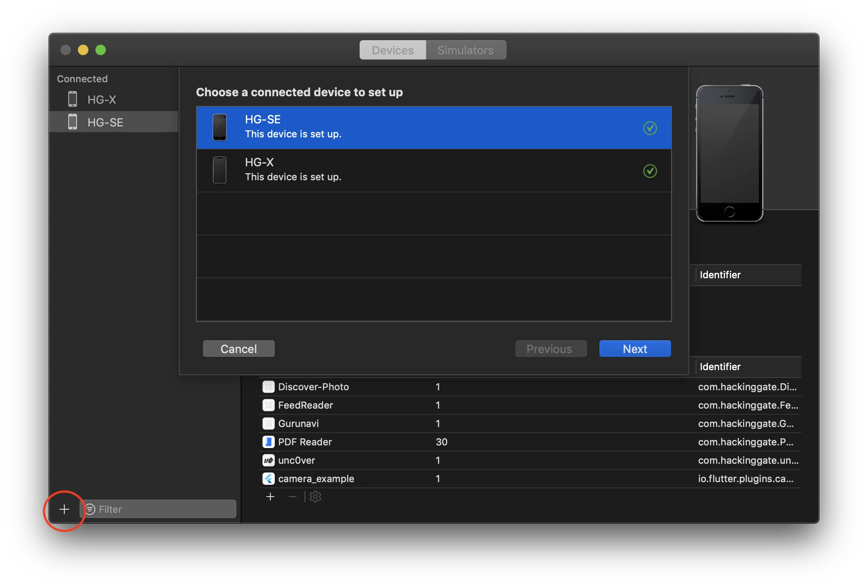Switch to the Devices tab
868x588 pixels.
point(392,50)
